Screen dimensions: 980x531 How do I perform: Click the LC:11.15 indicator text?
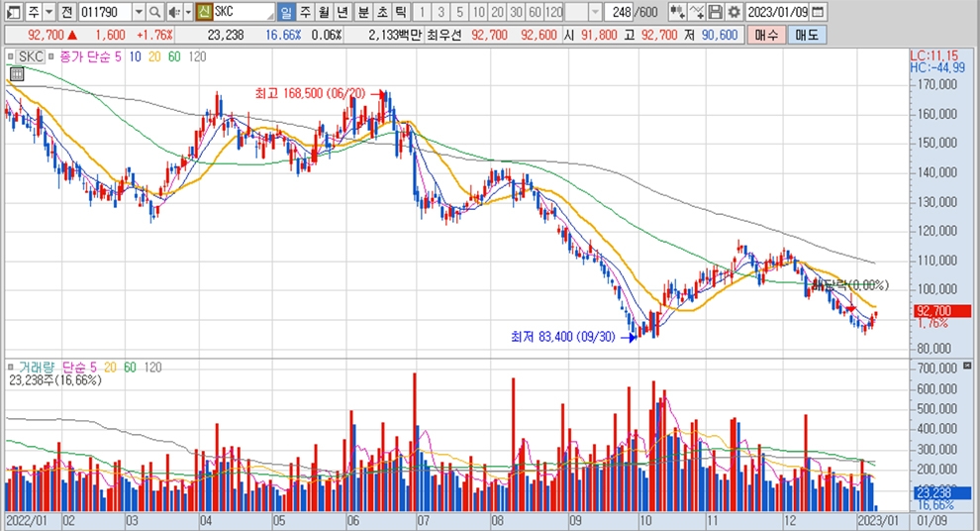(933, 55)
